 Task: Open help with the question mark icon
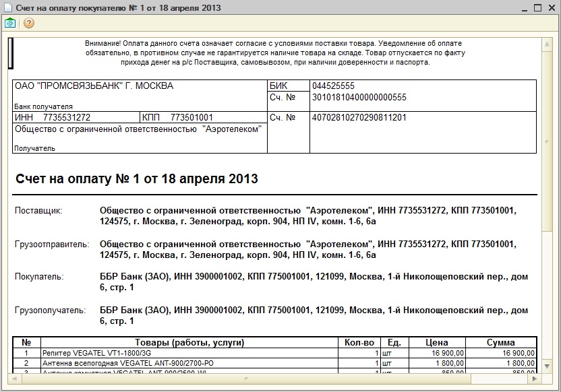[28, 23]
